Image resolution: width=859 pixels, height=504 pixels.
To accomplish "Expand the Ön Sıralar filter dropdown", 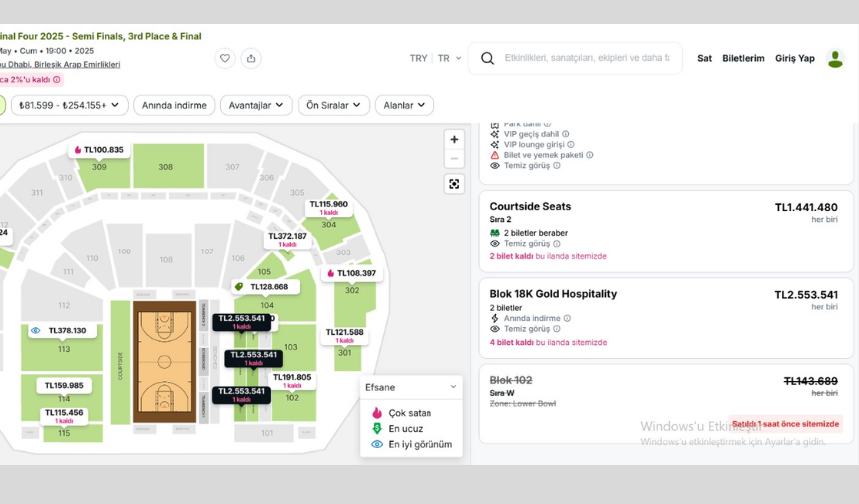I will [x=333, y=105].
